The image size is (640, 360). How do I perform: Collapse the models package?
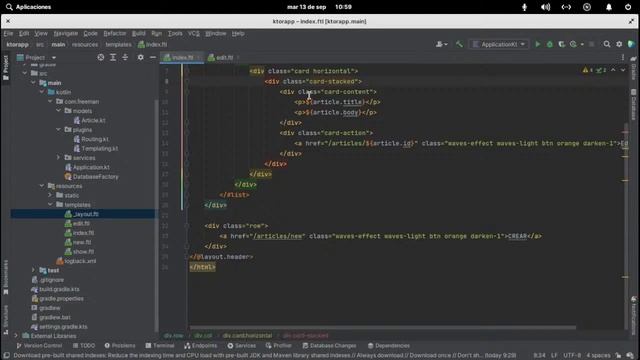[59, 111]
